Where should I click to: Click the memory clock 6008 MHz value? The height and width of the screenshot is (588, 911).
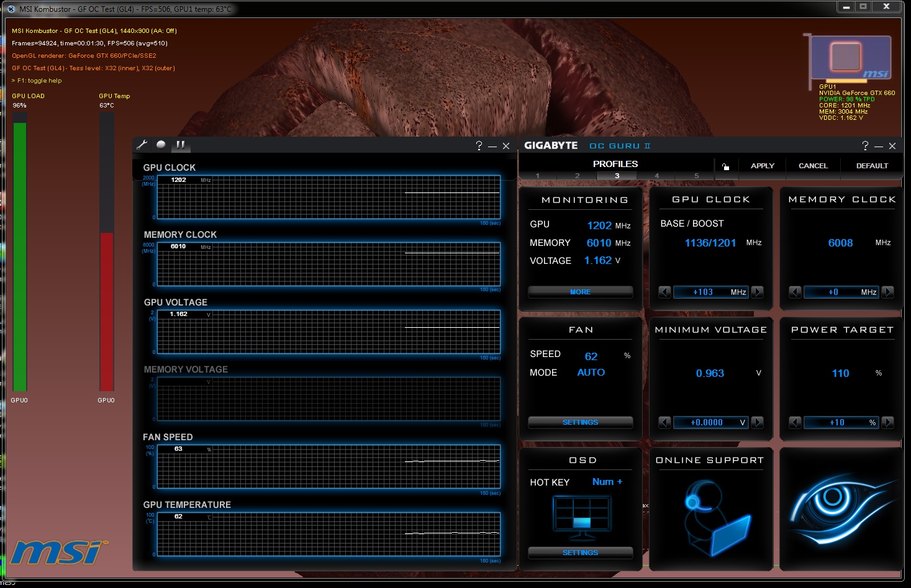coord(840,243)
